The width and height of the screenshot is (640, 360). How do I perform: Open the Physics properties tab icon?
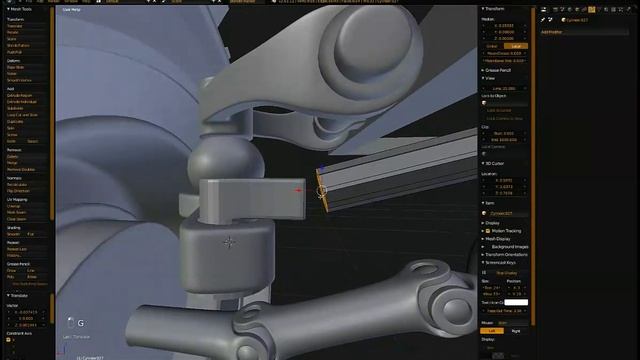pos(629,9)
